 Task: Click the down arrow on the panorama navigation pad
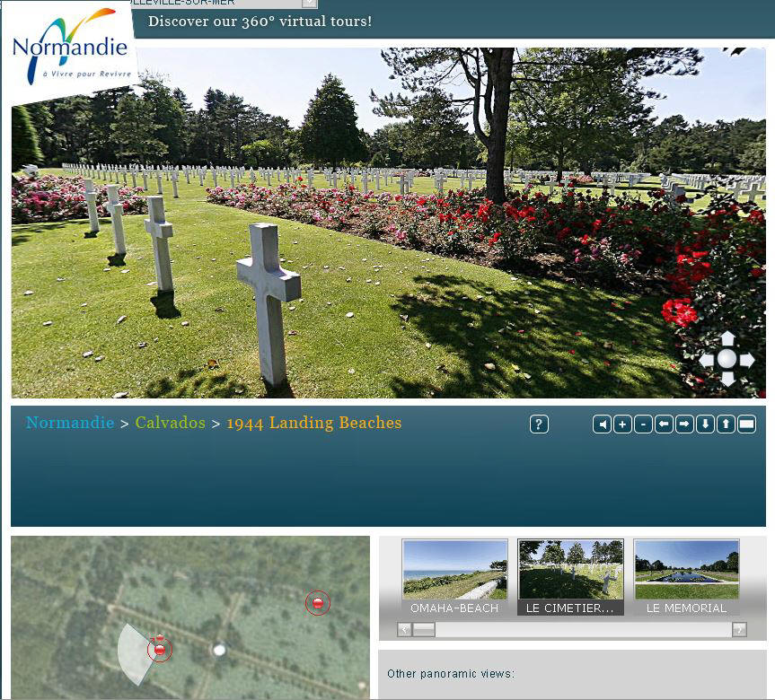tap(728, 379)
